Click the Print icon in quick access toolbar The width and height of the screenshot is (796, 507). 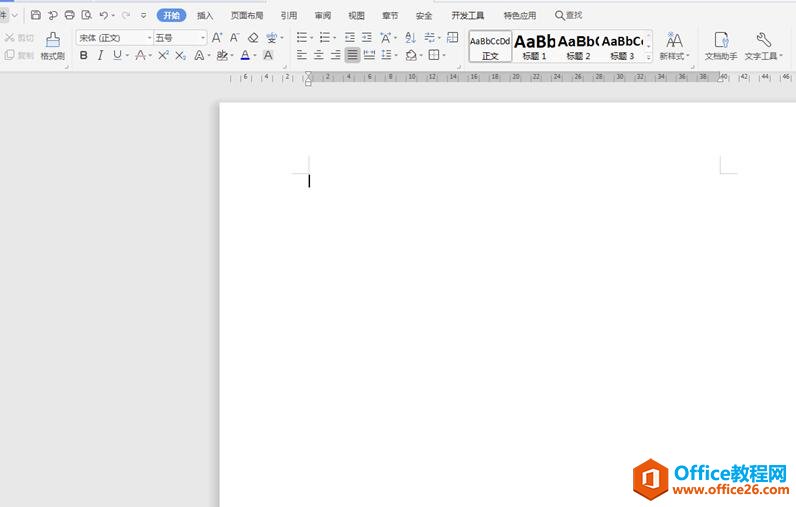69,16
